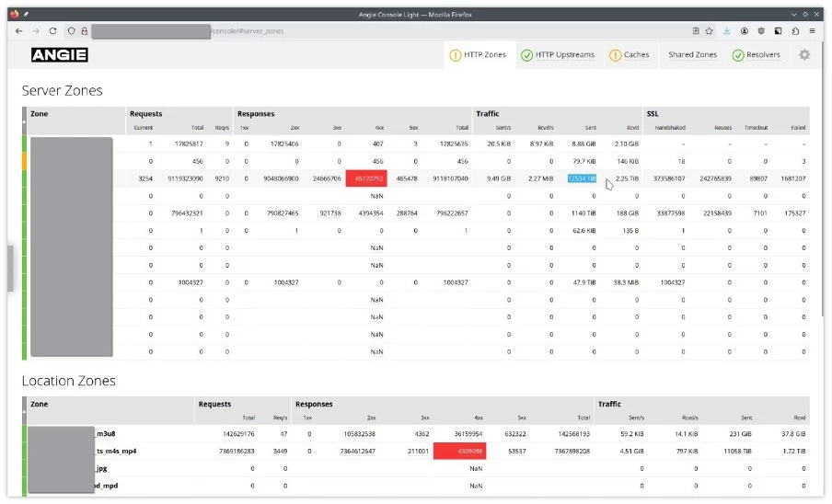Open the console settings gear
Viewport: 832px width, 504px height.
804,55
